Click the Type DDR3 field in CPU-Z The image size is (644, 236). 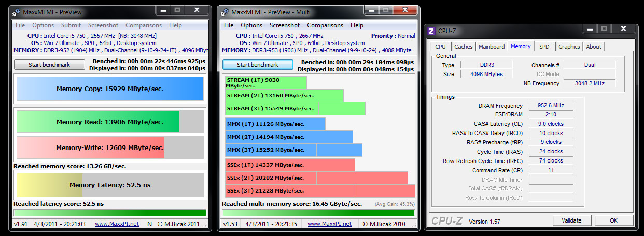pos(486,65)
